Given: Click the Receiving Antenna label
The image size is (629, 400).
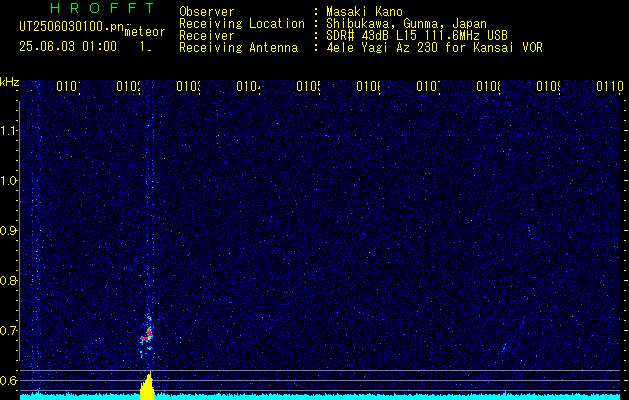Looking at the screenshot, I should [x=238, y=48].
